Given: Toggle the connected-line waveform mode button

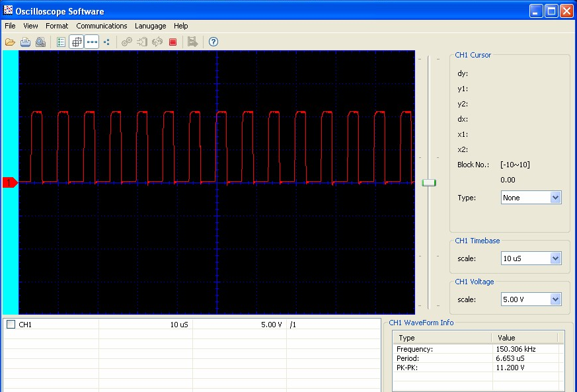Looking at the screenshot, I should pos(92,42).
